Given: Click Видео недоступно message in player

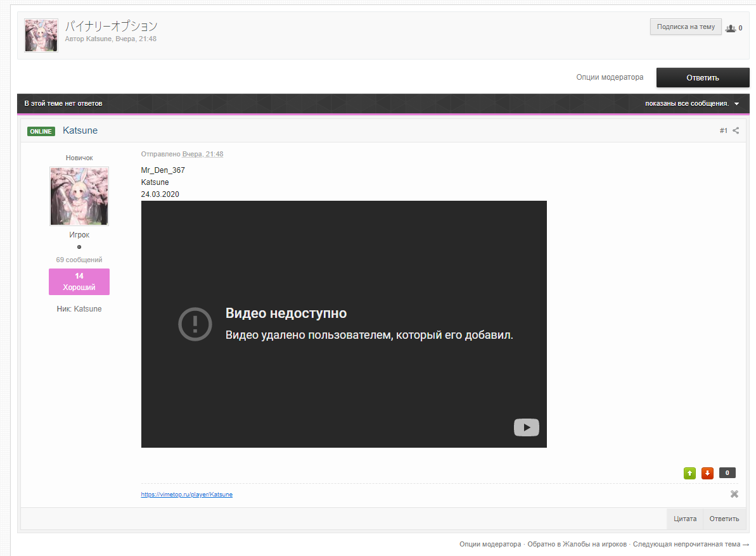Looking at the screenshot, I should pos(286,313).
